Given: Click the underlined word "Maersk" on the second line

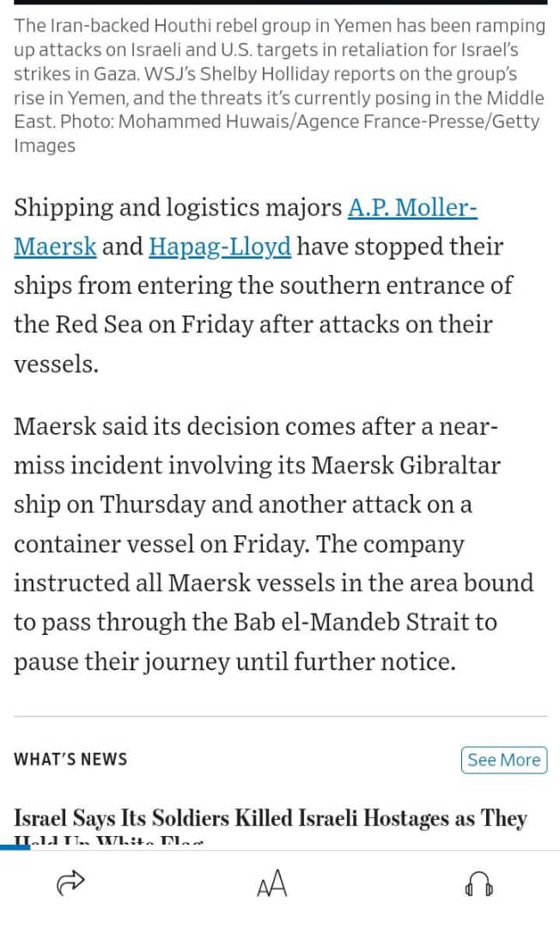Looking at the screenshot, I should tap(55, 247).
